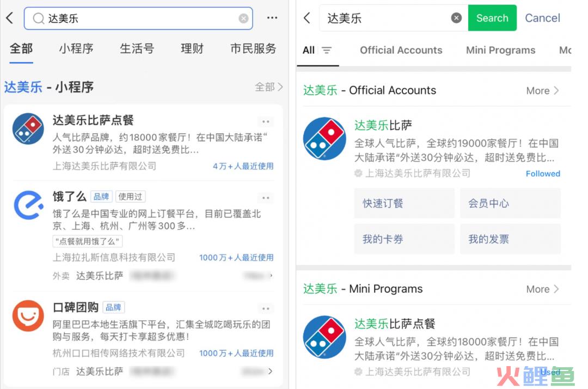This screenshot has height=389, width=588.
Task: Click 4万+人最近使用 text
Action: pos(243,166)
